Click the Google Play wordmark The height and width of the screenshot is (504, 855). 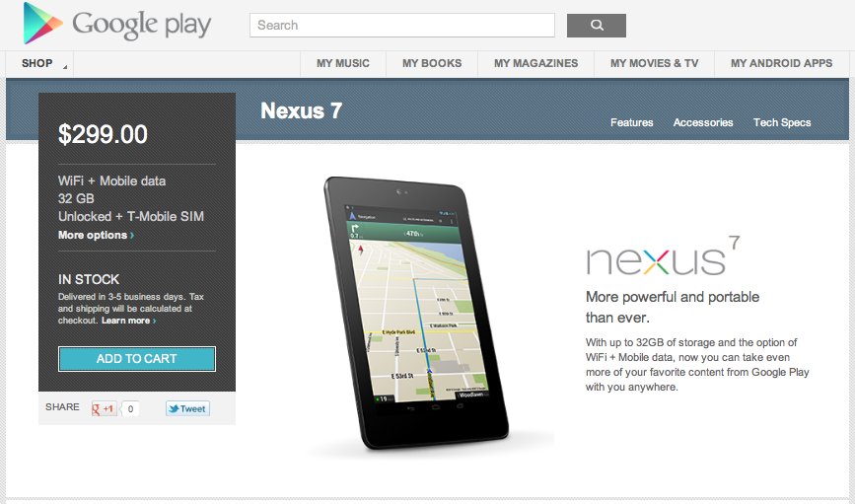[142, 25]
